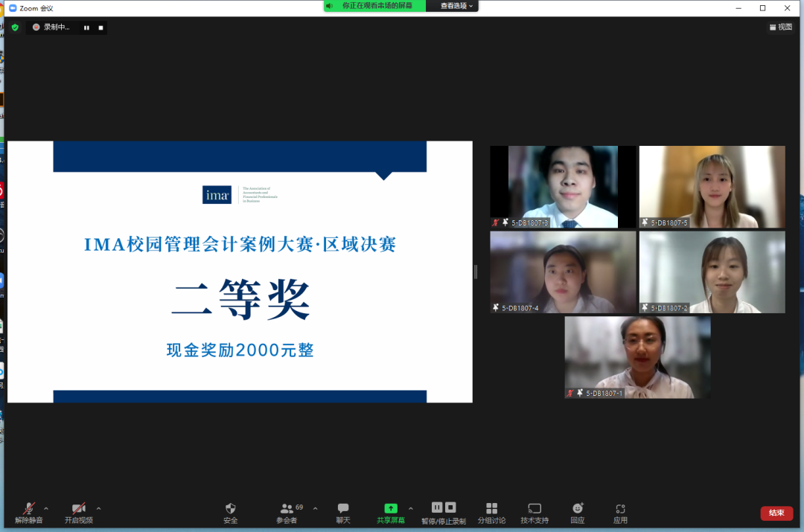Viewport: 804px width, 532px height.
Task: Click the pin icon on 5-DB1807-2
Action: click(x=645, y=307)
